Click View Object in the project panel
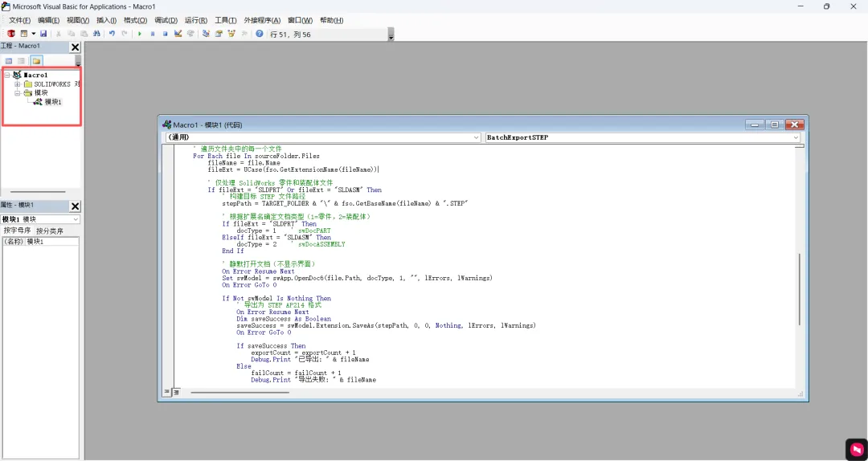 click(x=21, y=61)
